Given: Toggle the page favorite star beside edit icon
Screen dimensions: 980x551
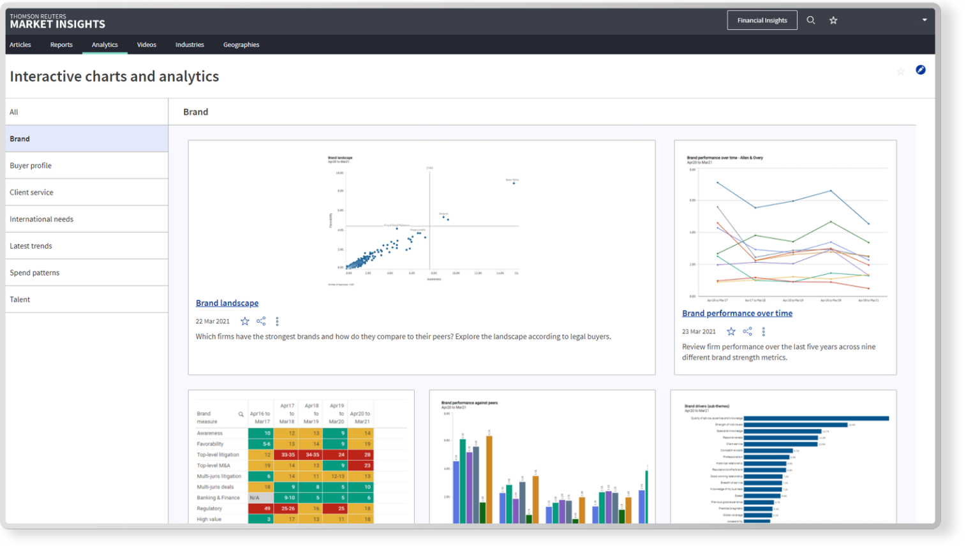Looking at the screenshot, I should click(900, 71).
